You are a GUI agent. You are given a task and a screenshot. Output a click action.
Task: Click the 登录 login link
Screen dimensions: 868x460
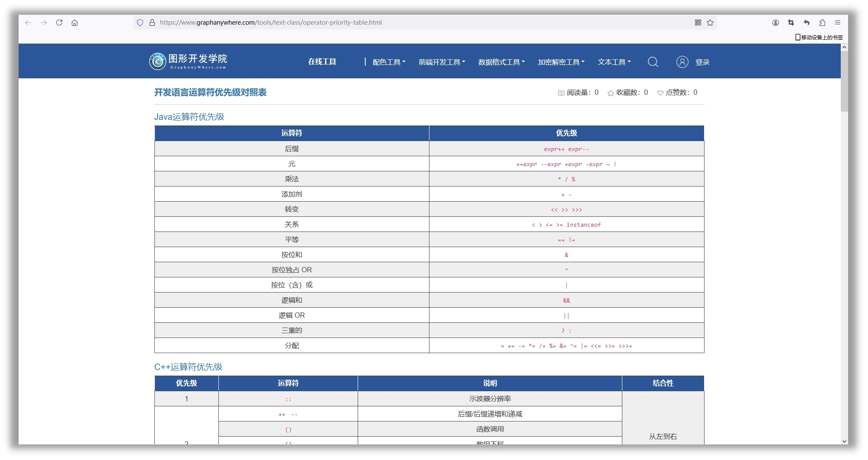coord(702,62)
